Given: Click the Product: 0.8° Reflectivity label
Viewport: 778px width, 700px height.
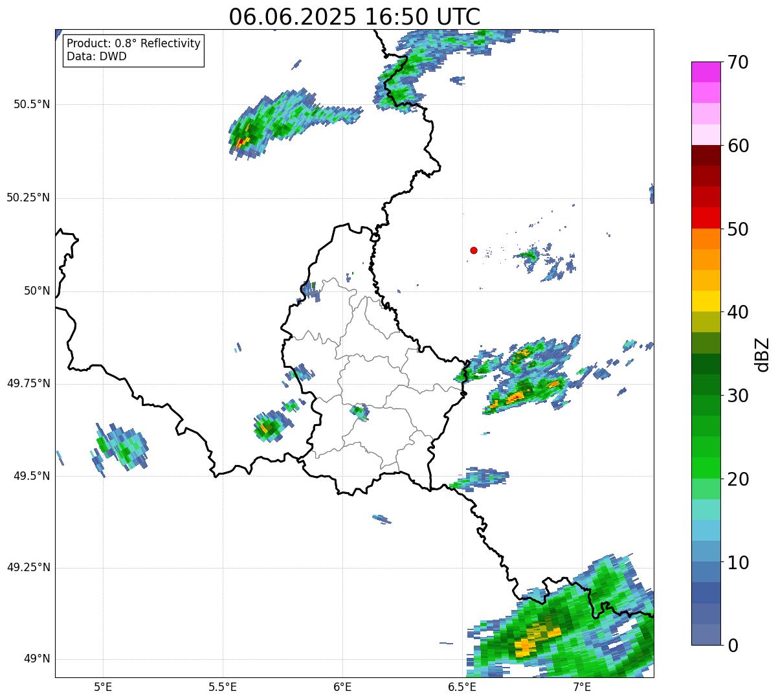Looking at the screenshot, I should (x=134, y=43).
